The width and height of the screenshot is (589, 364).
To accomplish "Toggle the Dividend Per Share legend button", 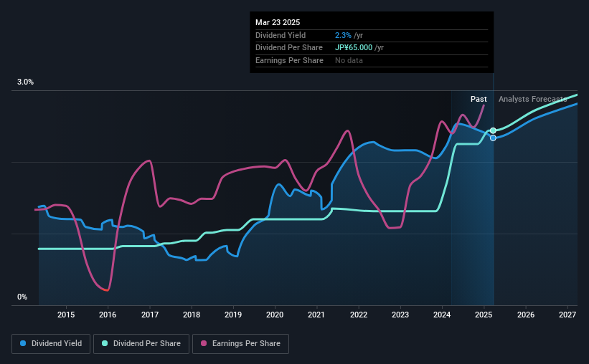I will [141, 344].
